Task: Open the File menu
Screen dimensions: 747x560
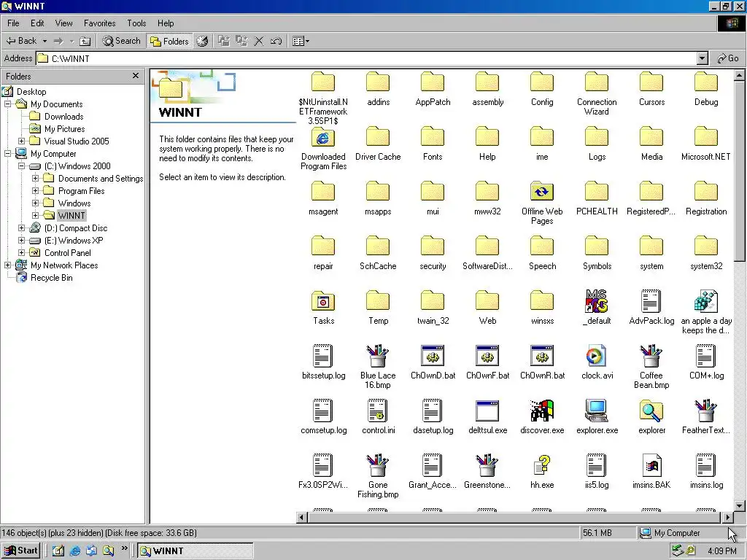Action: click(x=13, y=23)
